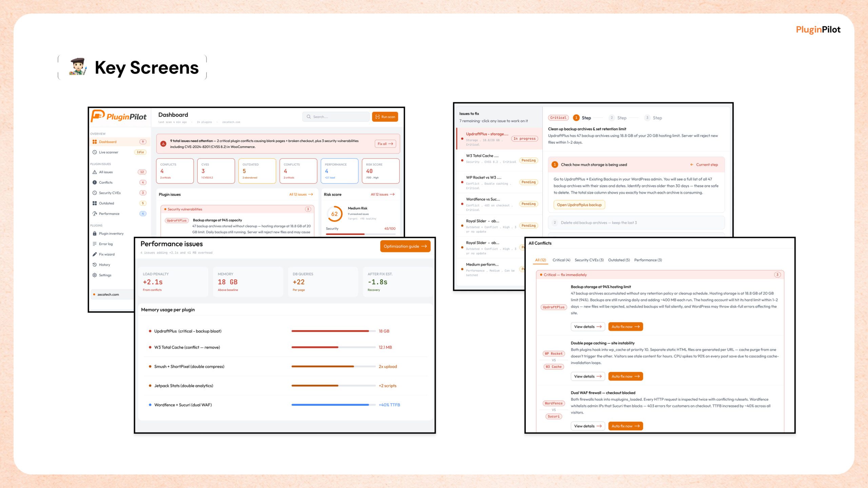Click the PluginPilot logo in dashboard
The width and height of the screenshot is (868, 488).
click(x=119, y=116)
